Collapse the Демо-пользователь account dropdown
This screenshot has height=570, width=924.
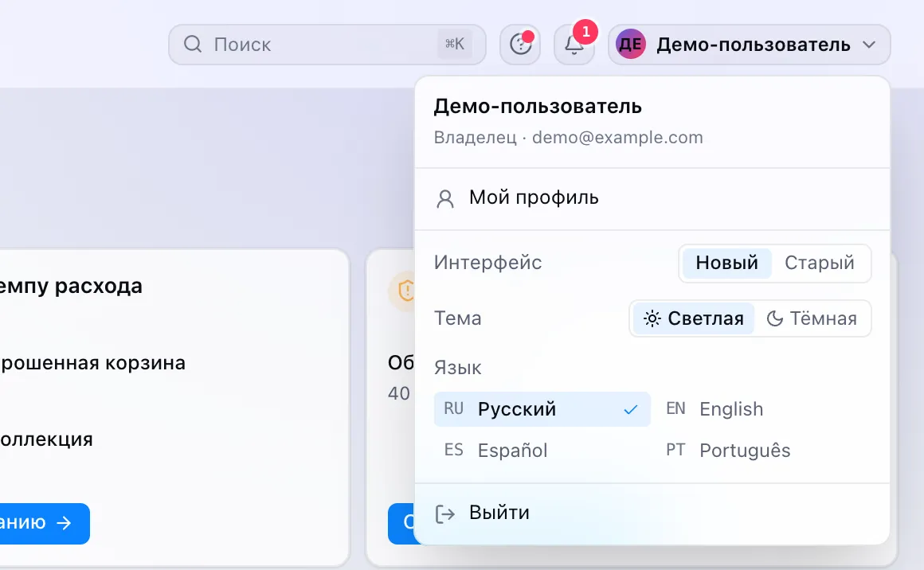tap(750, 44)
